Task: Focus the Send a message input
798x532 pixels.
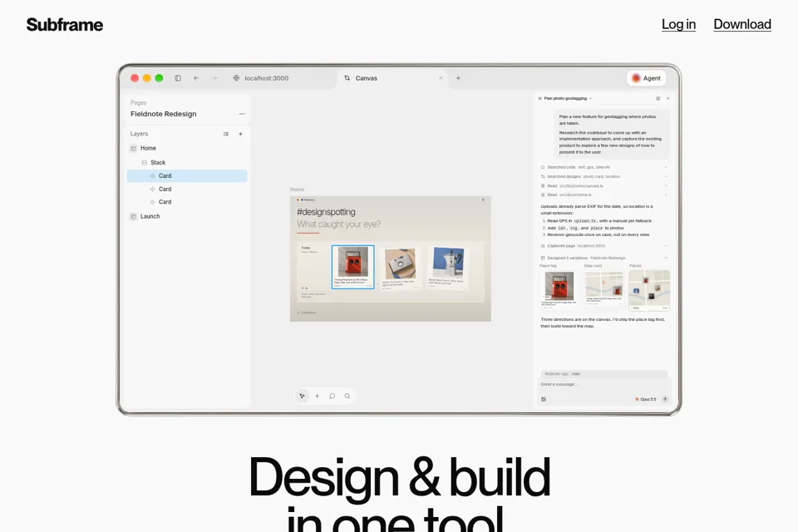Action: pyautogui.click(x=603, y=384)
